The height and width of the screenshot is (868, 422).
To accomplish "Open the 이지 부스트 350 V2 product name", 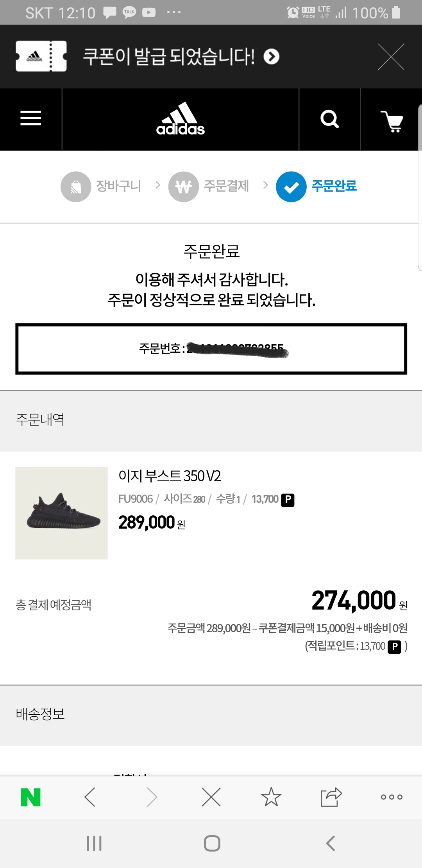I will 170,476.
